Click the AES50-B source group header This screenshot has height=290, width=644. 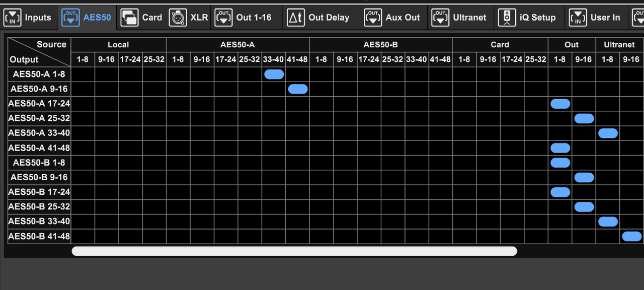click(381, 45)
